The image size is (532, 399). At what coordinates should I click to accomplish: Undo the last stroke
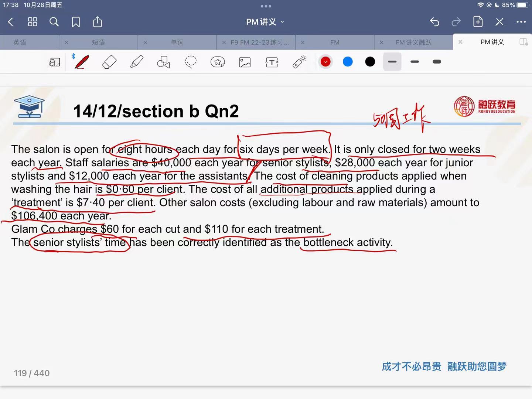tap(434, 22)
